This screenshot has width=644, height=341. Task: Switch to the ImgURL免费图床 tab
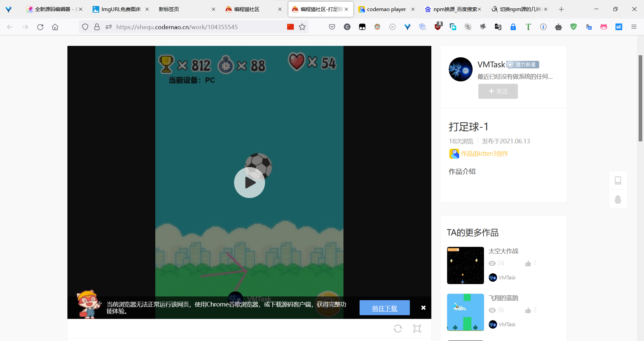pos(121,9)
